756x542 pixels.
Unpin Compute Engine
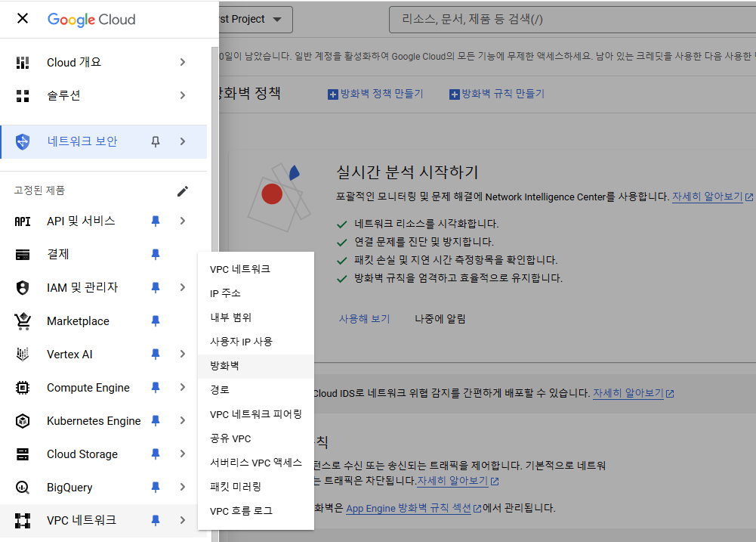pyautogui.click(x=156, y=388)
